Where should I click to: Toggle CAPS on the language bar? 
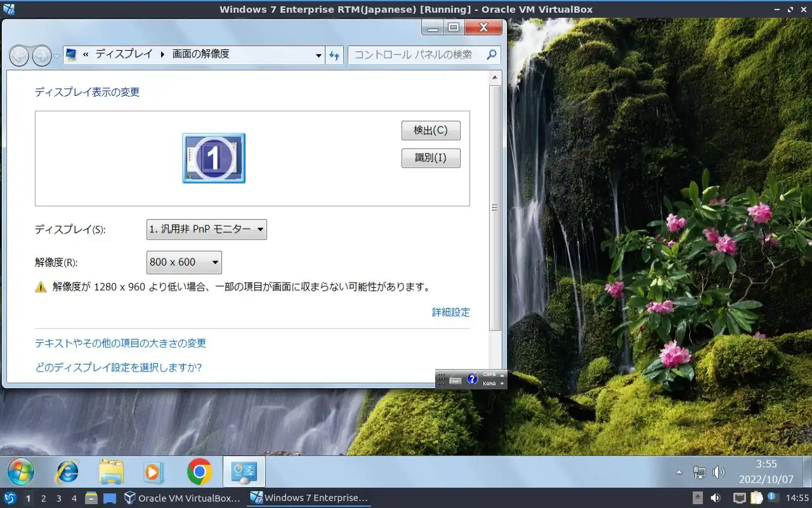489,375
